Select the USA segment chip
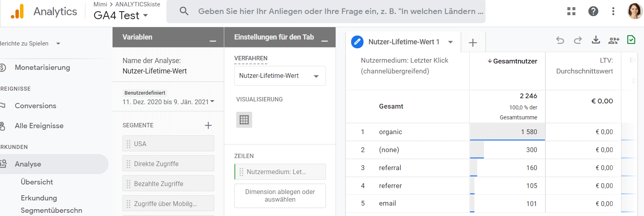Screen dimensions: 644x216 click(x=168, y=144)
